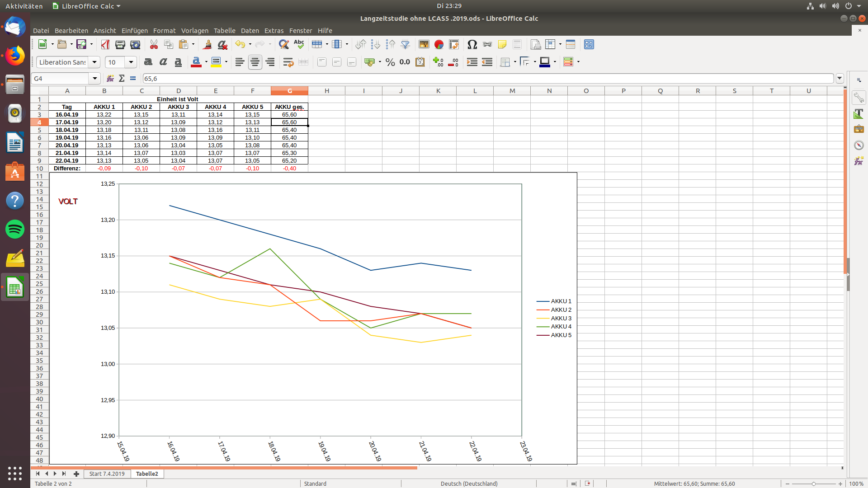
Task: Format cell as percent
Action: point(390,62)
